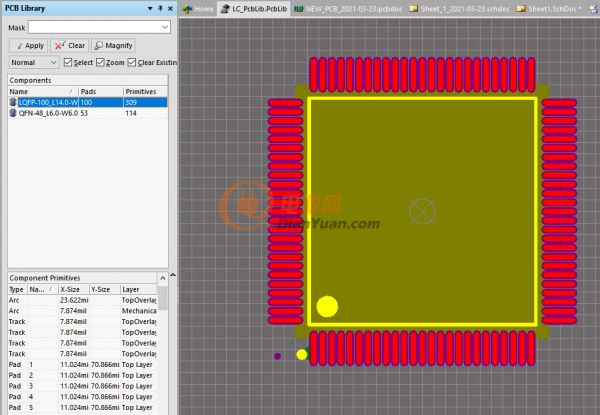Toggle the Select checkbox
Viewport: 600px width, 415px height.
68,62
